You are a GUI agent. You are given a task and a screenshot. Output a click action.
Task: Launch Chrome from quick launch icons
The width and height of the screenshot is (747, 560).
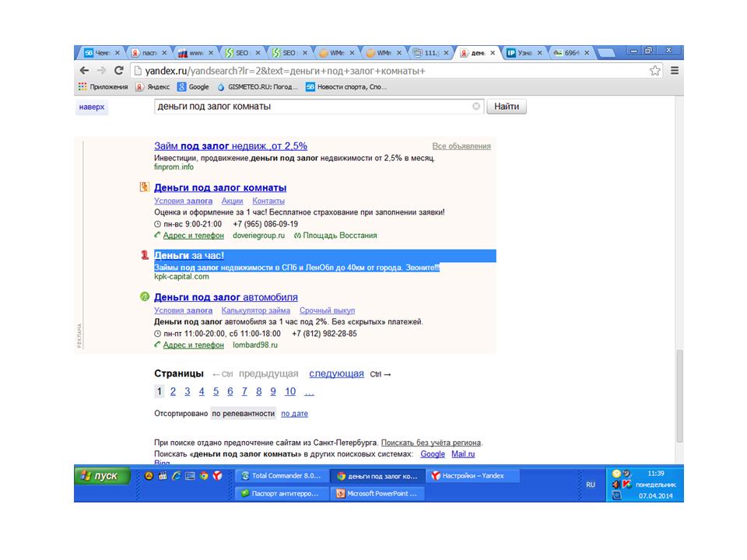coord(204,476)
